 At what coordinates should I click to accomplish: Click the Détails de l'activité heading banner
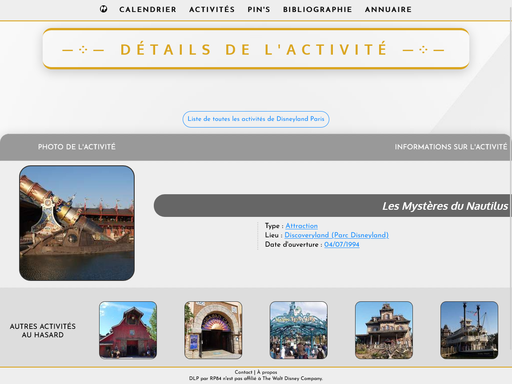256,49
